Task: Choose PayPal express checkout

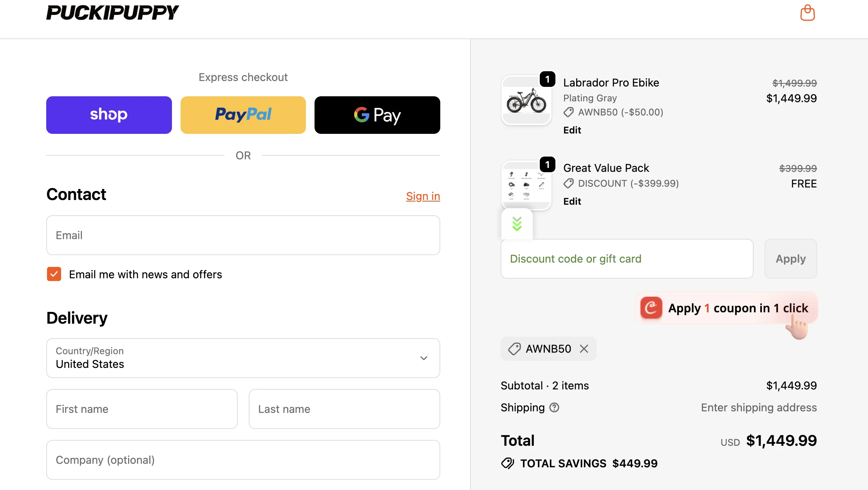Action: [243, 115]
